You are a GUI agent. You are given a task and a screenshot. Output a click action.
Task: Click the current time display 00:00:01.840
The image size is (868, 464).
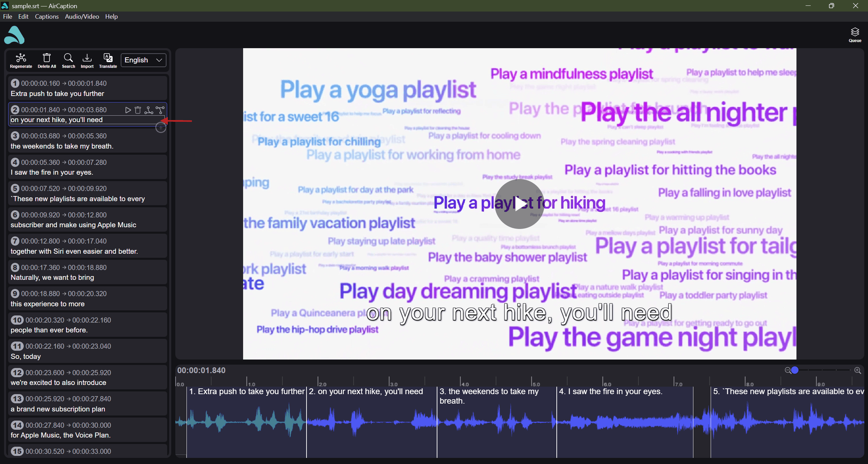[x=201, y=370]
